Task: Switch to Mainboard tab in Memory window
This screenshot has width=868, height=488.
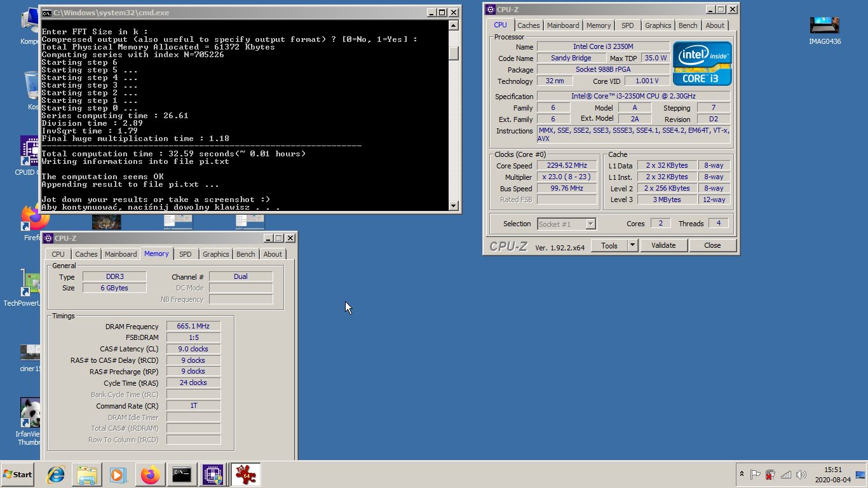Action: click(121, 254)
